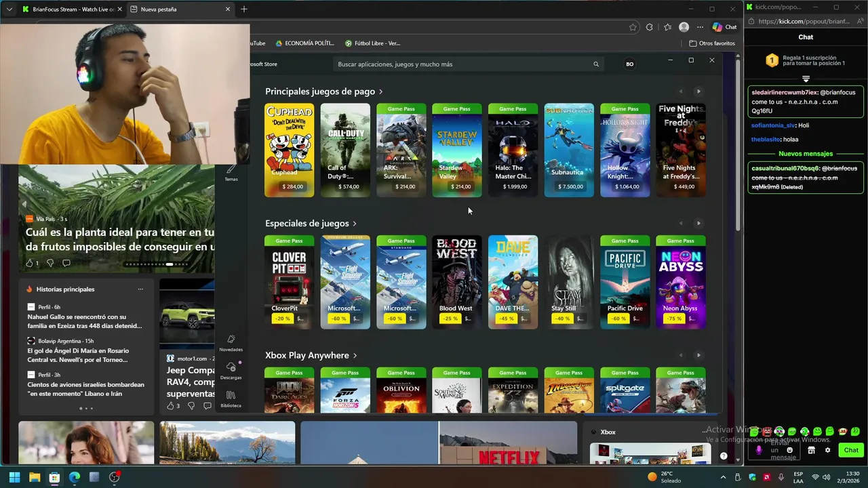Open the Blood West game card

(457, 282)
